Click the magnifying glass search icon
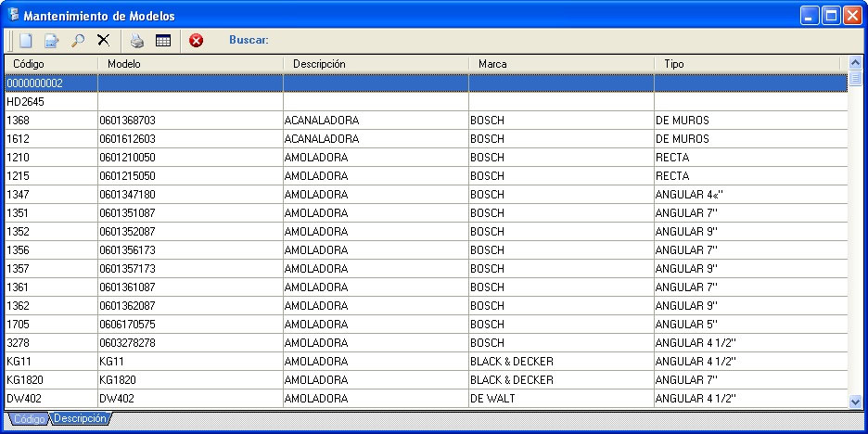 pyautogui.click(x=78, y=41)
